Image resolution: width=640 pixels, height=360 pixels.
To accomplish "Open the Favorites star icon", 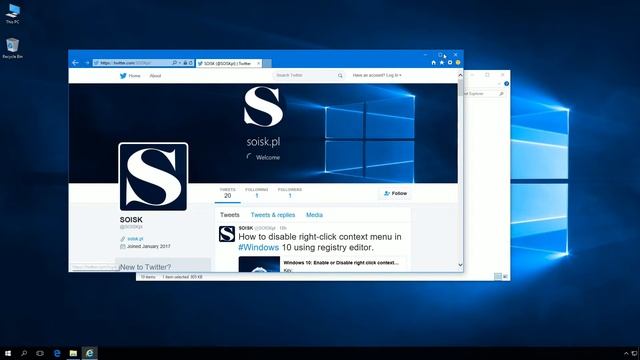I will pyautogui.click(x=442, y=63).
